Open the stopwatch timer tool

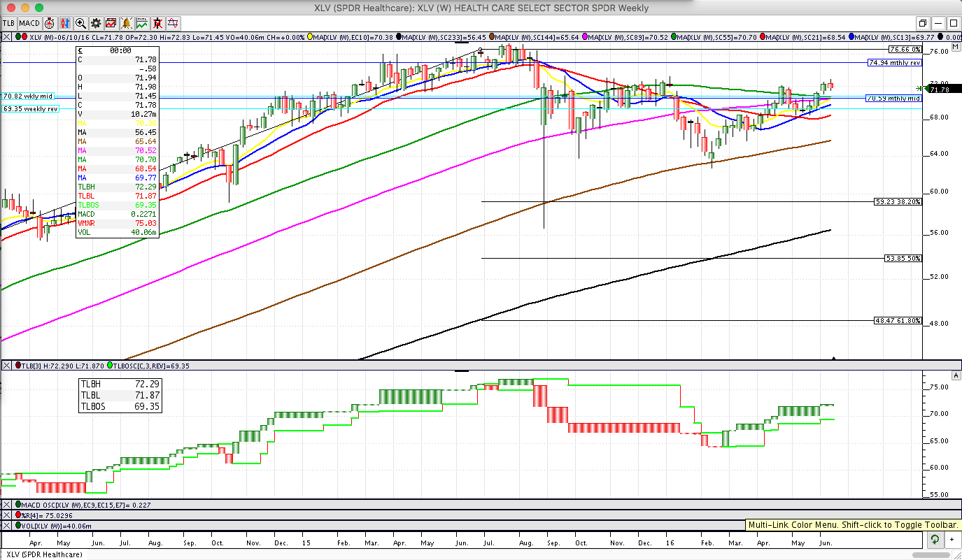point(50,23)
